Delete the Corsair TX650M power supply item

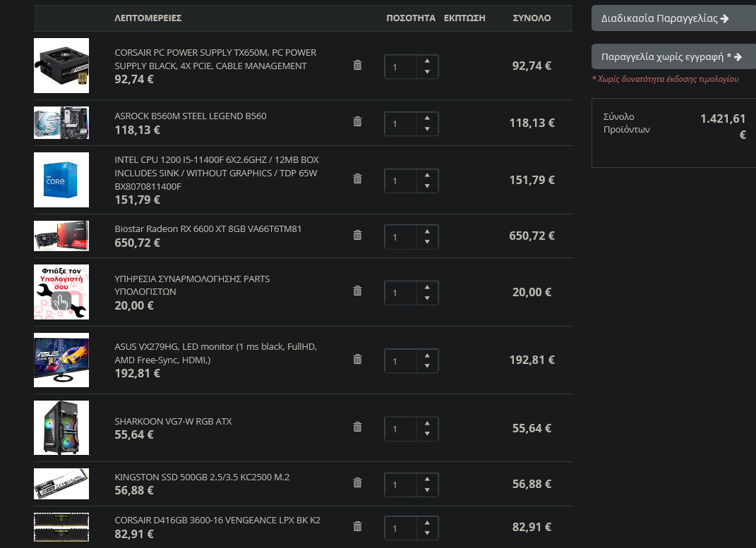[357, 65]
